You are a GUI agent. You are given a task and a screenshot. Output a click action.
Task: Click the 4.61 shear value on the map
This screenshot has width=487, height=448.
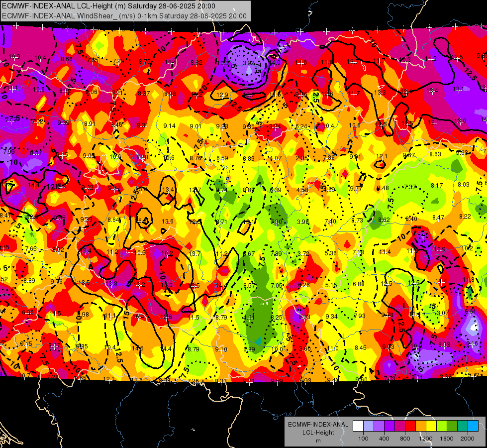click(249, 318)
